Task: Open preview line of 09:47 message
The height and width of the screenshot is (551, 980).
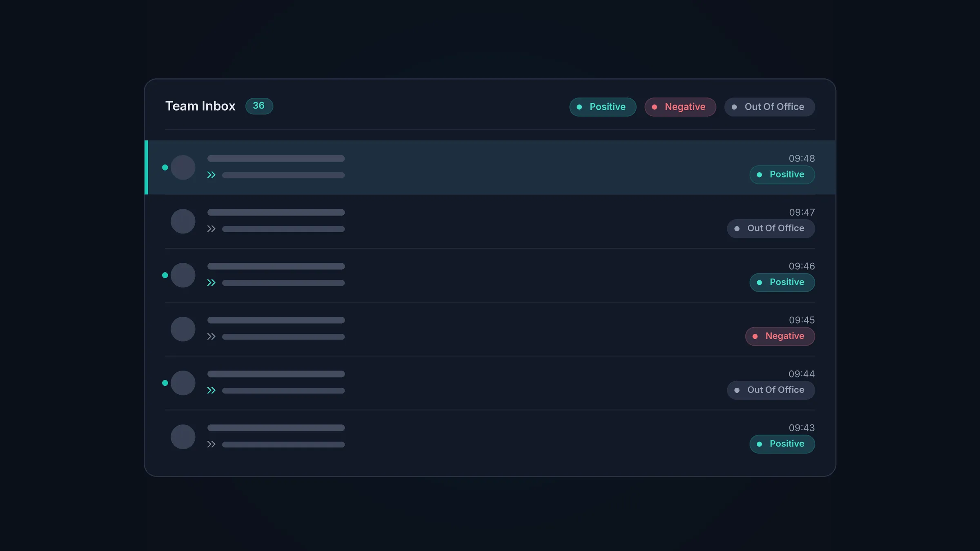Action: (x=283, y=229)
